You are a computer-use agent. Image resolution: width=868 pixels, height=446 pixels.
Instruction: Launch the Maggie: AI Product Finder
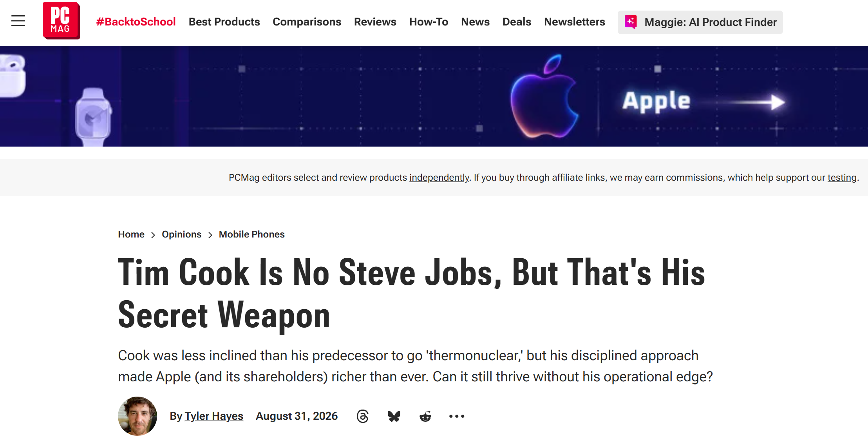(x=700, y=22)
